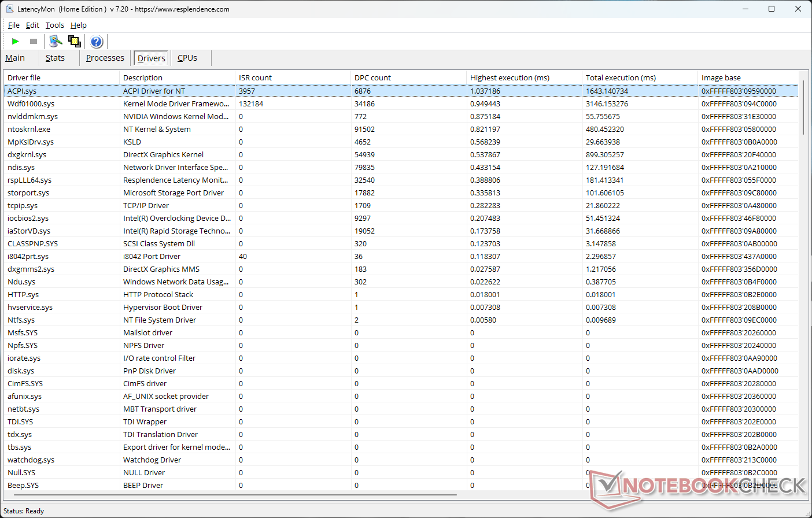Viewport: 812px width, 518px height.
Task: Highlight the Wdf01000.sys row
Action: [31, 103]
